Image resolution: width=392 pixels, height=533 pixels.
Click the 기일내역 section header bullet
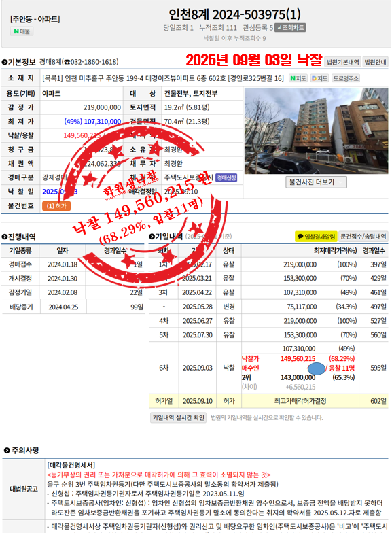coord(152,237)
